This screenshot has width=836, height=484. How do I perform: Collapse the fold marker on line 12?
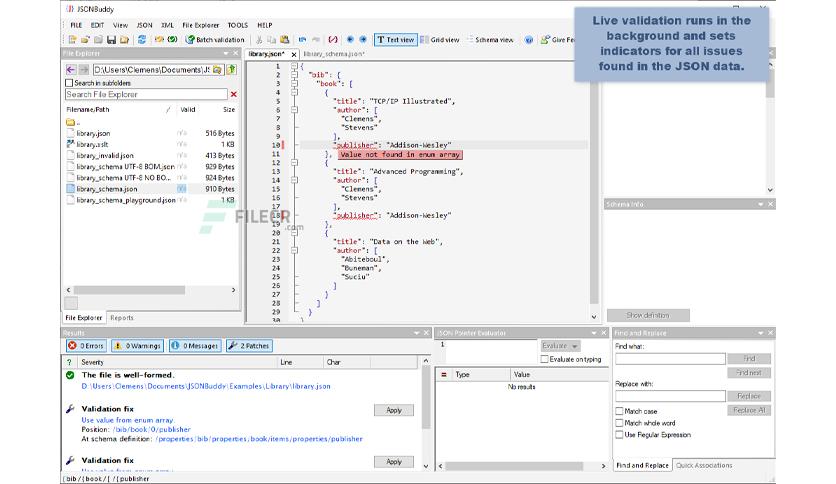(294, 163)
